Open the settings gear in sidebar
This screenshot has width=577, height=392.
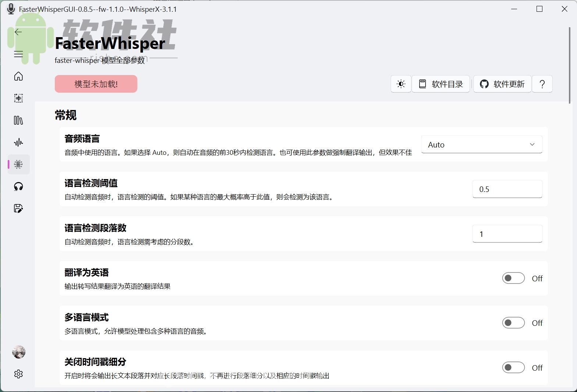[18, 374]
